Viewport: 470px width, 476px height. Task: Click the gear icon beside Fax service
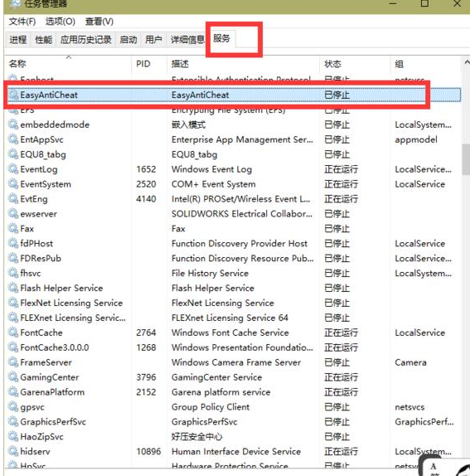click(x=13, y=229)
